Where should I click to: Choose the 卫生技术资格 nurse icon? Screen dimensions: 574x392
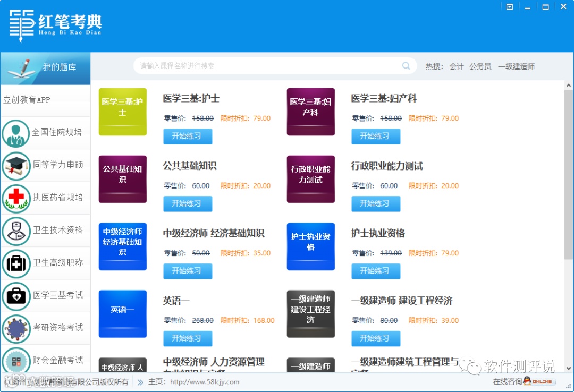16,231
